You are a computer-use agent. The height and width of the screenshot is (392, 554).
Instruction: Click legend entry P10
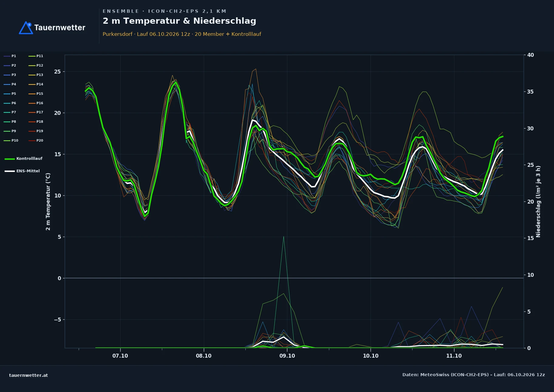pos(11,140)
